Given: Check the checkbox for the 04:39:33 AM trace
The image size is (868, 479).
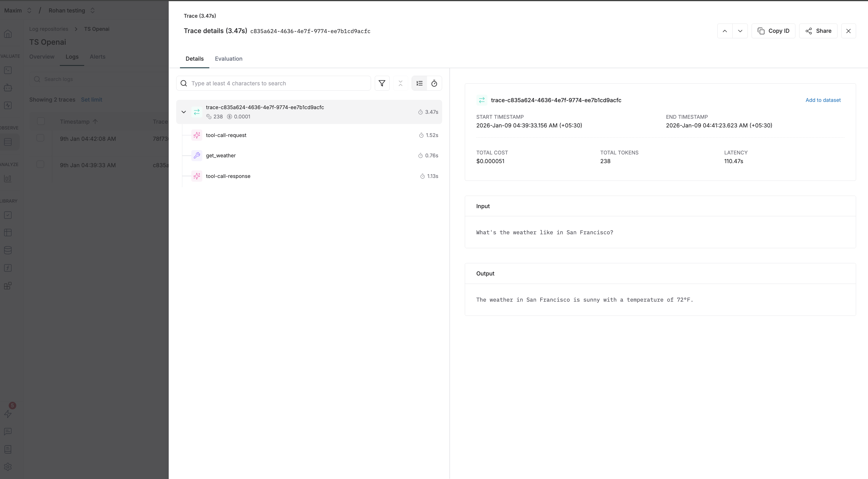Looking at the screenshot, I should point(40,164).
